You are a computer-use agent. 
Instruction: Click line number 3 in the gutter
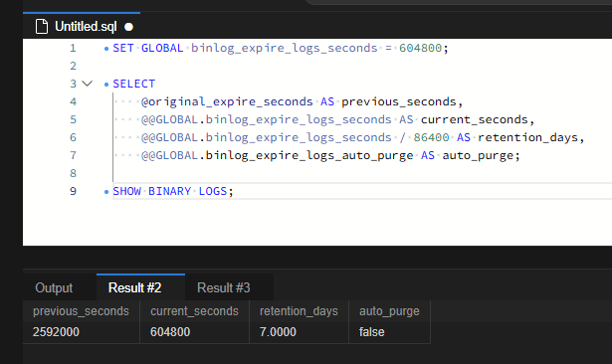(x=73, y=84)
